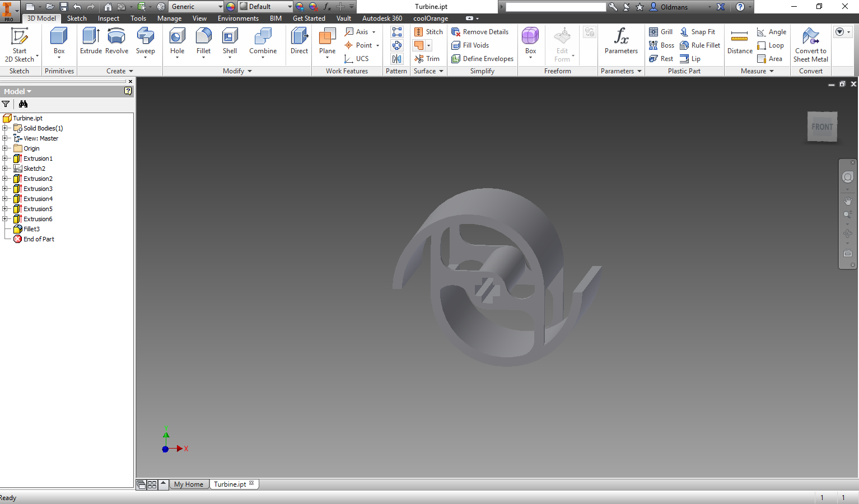Apply the Rule Fillet tool
859x504 pixels.
pos(700,45)
